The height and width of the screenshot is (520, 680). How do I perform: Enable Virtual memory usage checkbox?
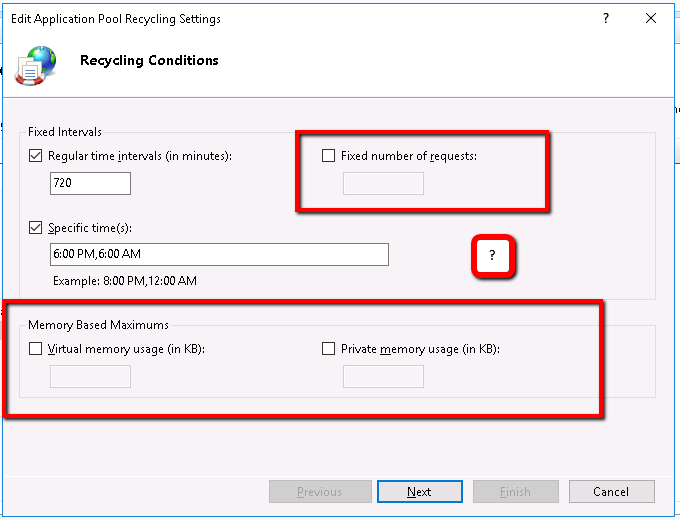tap(36, 349)
